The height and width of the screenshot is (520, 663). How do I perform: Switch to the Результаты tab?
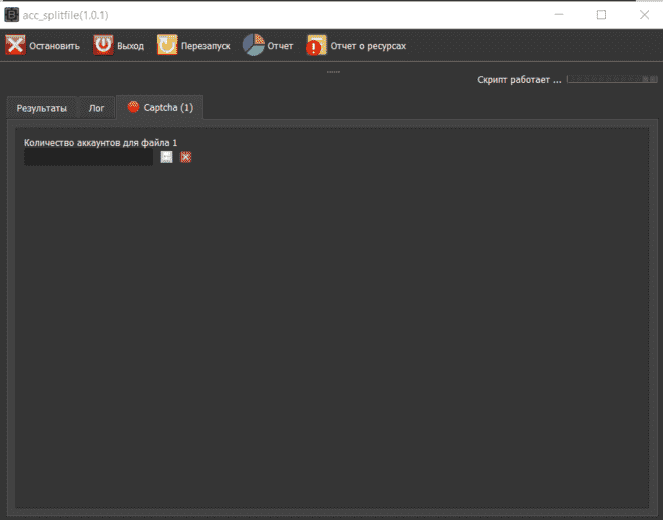coord(41,108)
